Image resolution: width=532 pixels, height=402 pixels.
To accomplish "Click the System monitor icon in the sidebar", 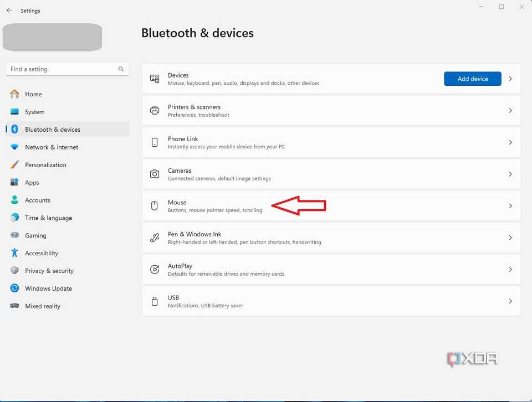I will click(14, 111).
